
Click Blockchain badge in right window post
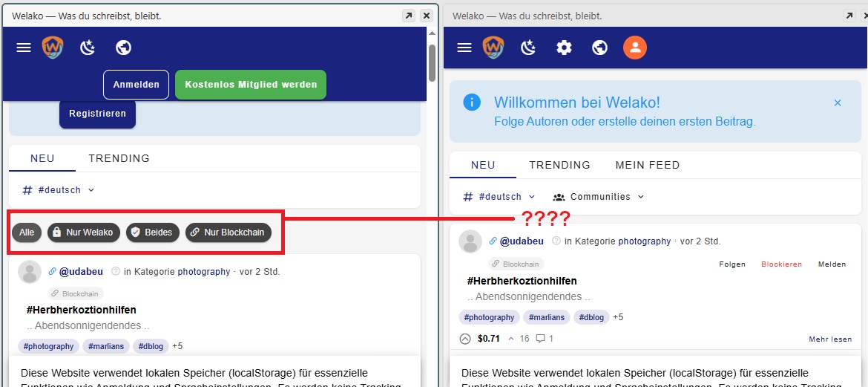[516, 264]
